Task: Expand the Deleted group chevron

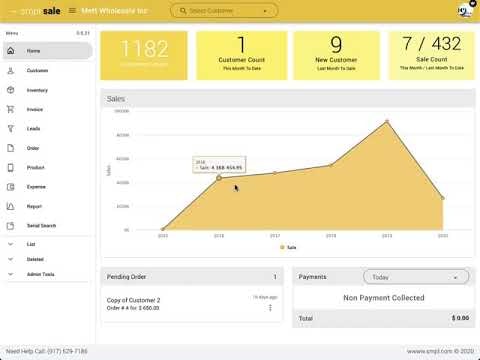Action: 11,259
